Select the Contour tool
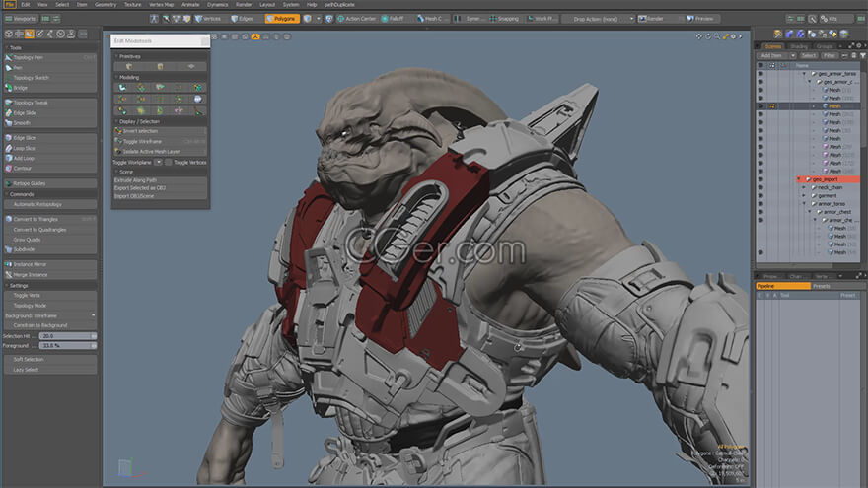868x488 pixels. pos(50,169)
